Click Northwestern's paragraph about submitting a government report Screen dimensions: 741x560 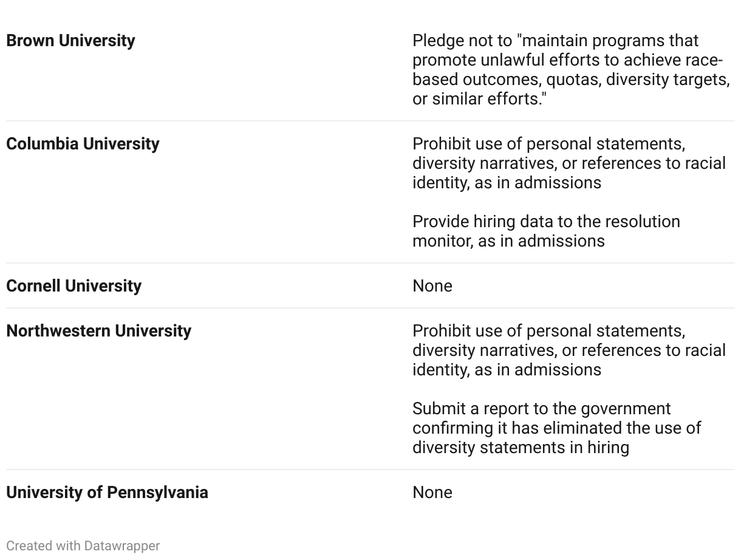[556, 428]
